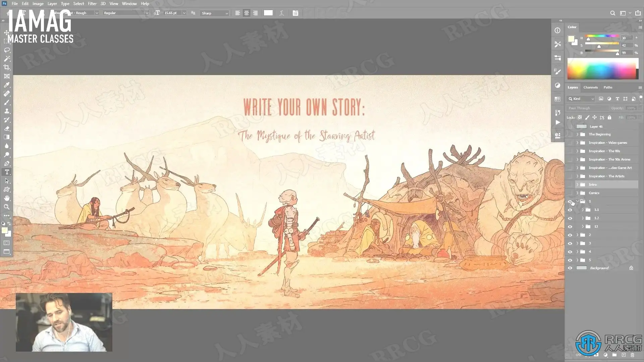Click the font size input field

coord(172,13)
